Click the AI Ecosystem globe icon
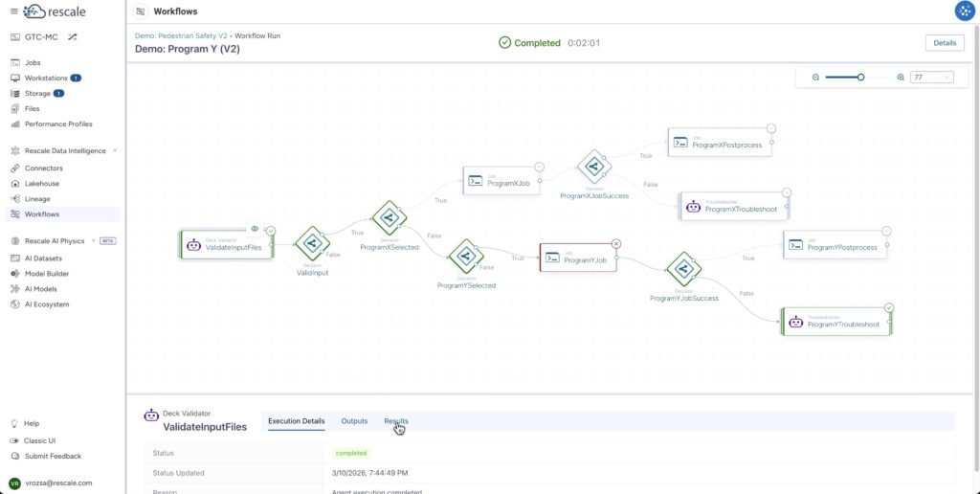This screenshot has width=980, height=494. click(x=15, y=304)
